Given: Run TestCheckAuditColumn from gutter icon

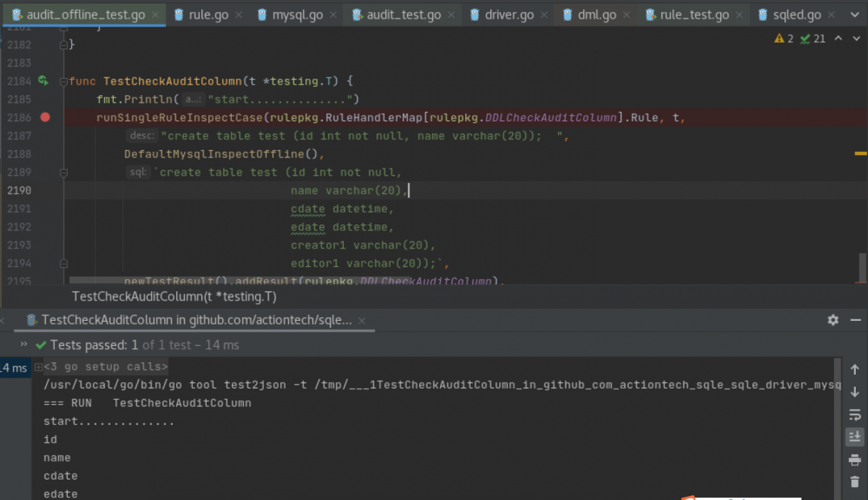Looking at the screenshot, I should click(x=43, y=81).
